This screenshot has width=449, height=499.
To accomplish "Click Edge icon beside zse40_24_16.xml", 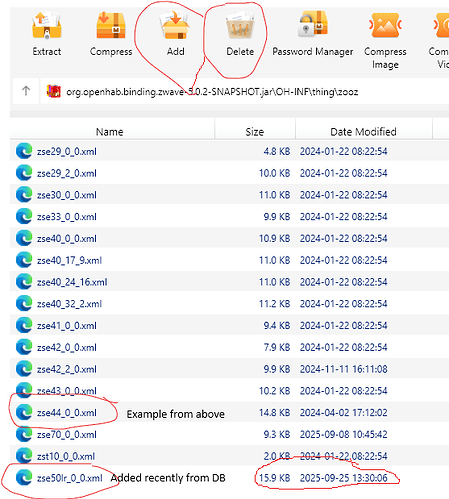I will click(x=24, y=282).
